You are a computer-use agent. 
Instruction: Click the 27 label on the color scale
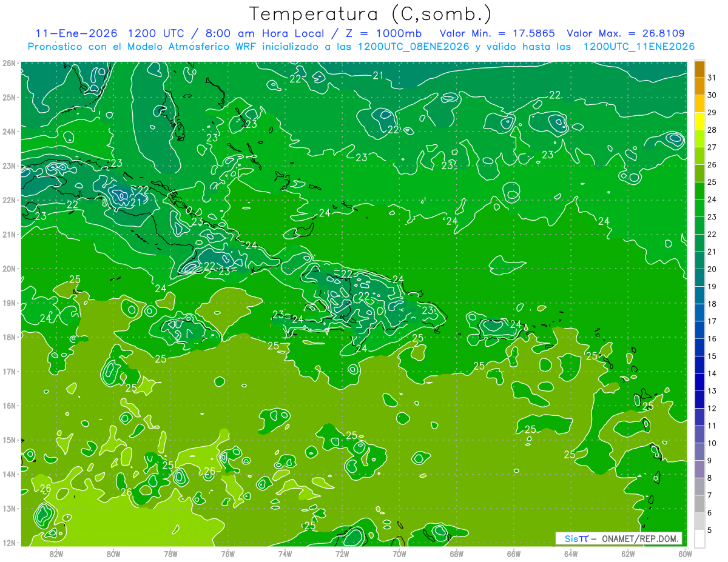tap(712, 147)
